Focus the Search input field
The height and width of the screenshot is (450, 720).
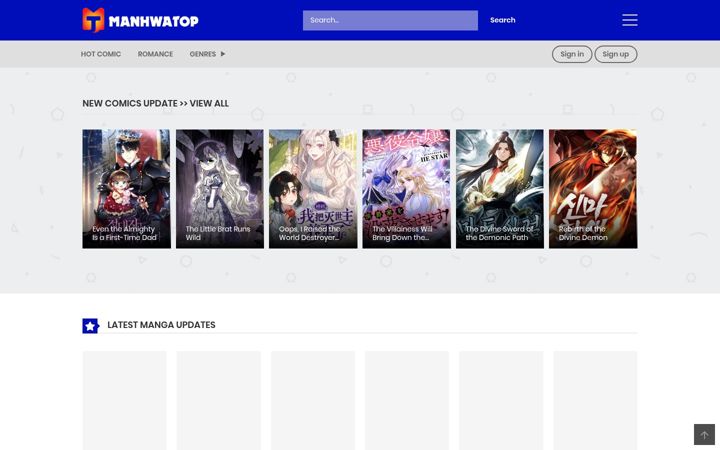[390, 20]
